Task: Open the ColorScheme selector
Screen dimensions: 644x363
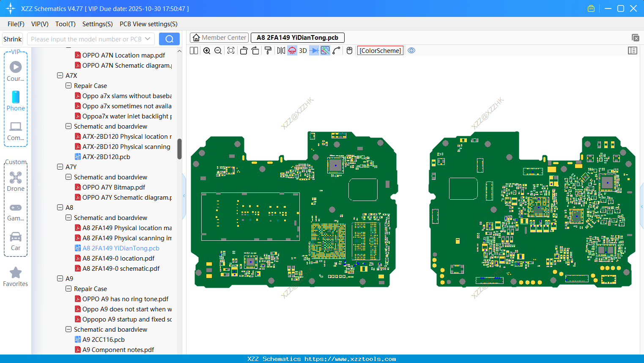Action: point(380,51)
